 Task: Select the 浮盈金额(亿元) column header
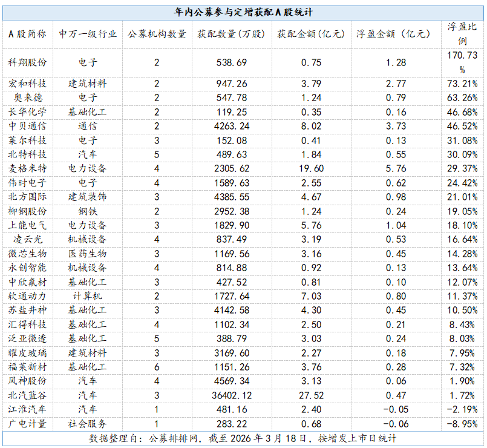pos(392,35)
